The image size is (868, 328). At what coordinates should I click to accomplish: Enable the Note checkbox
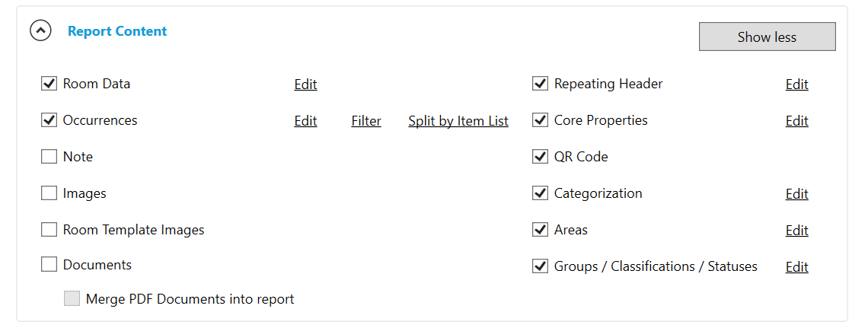tap(49, 157)
